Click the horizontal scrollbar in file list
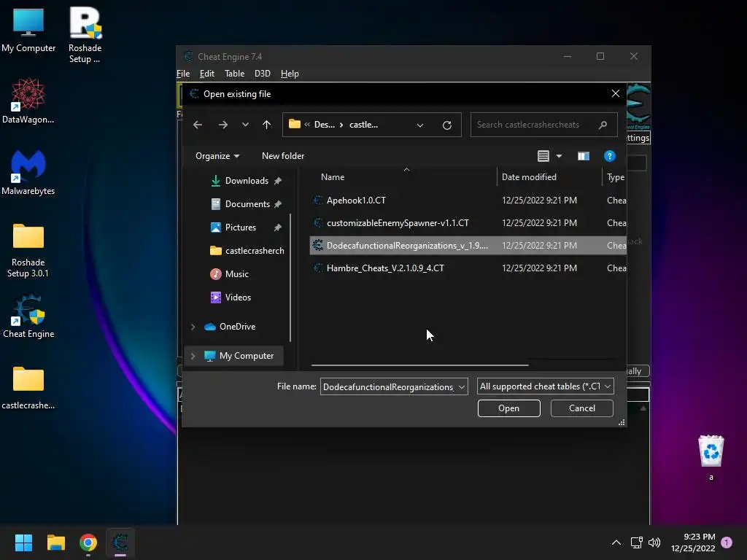This screenshot has width=747, height=560. (x=419, y=365)
